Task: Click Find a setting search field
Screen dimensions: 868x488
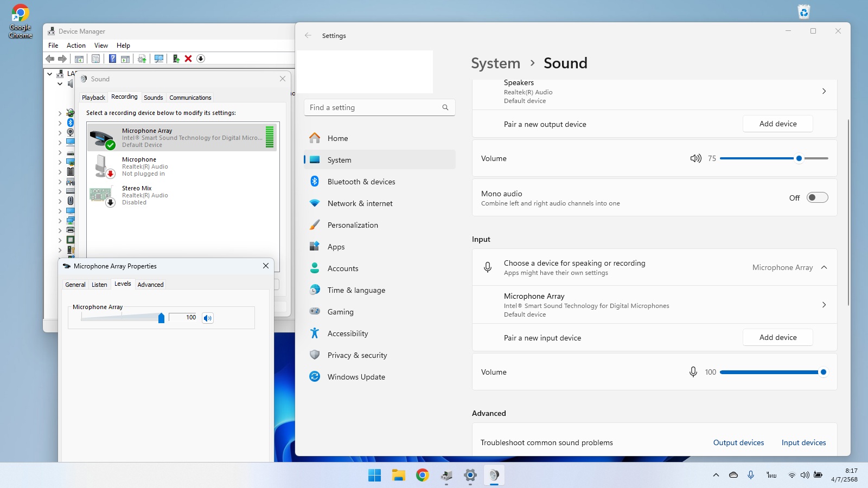Action: point(379,107)
